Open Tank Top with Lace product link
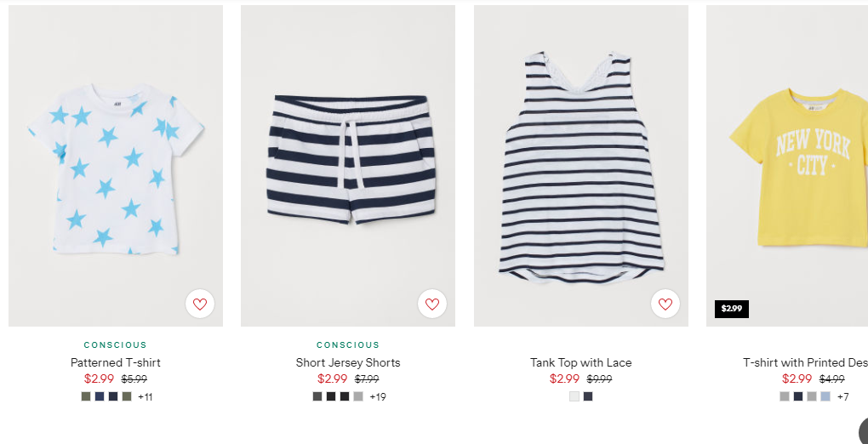The height and width of the screenshot is (444, 868). 580,362
